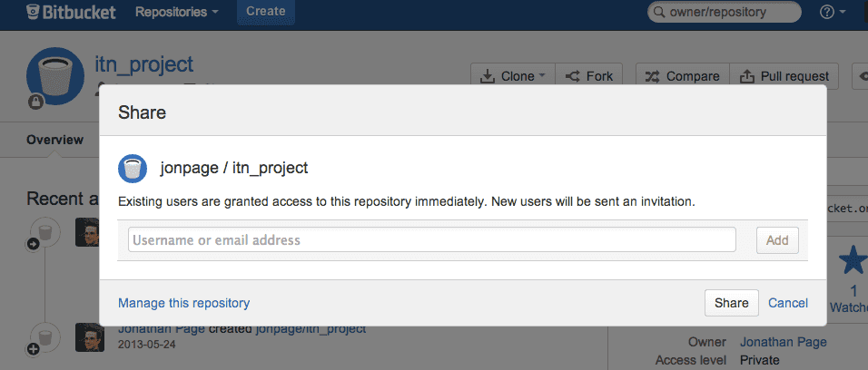
Task: Click the Add button in Share dialog
Action: click(777, 240)
